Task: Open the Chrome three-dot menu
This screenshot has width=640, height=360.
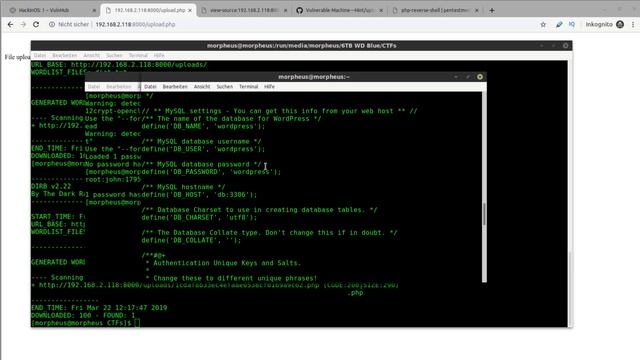Action: (x=633, y=24)
